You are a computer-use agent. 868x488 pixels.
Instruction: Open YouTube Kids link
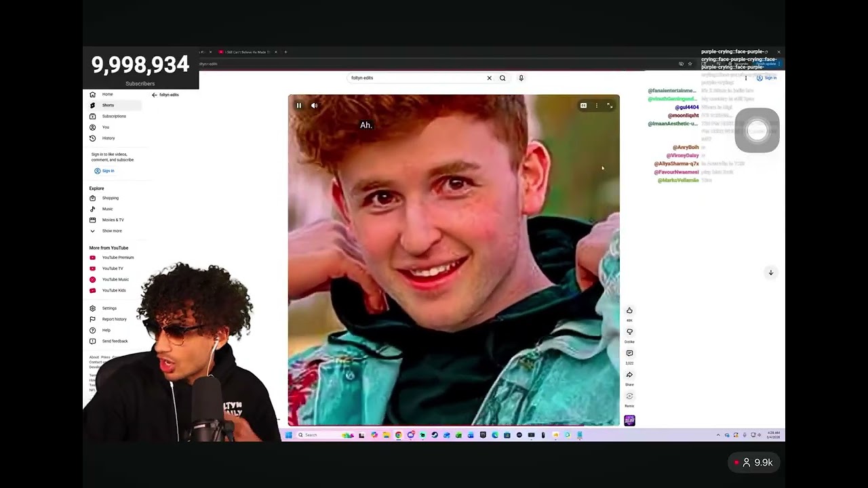pyautogui.click(x=115, y=290)
